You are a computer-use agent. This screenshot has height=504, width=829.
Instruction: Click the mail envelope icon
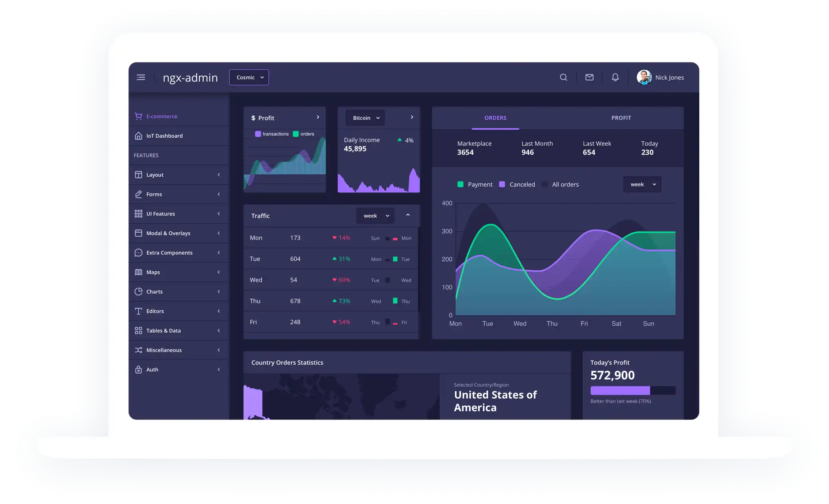click(590, 78)
